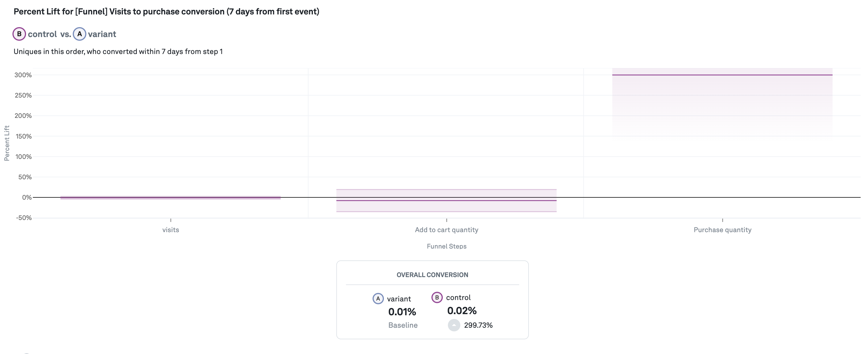
Task: Click the chart title about Percent Lift
Action: point(166,11)
